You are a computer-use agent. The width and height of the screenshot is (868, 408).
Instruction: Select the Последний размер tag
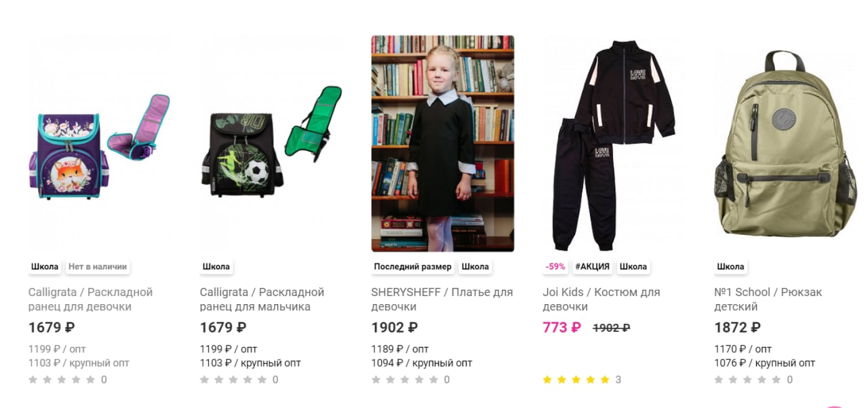[x=412, y=267]
